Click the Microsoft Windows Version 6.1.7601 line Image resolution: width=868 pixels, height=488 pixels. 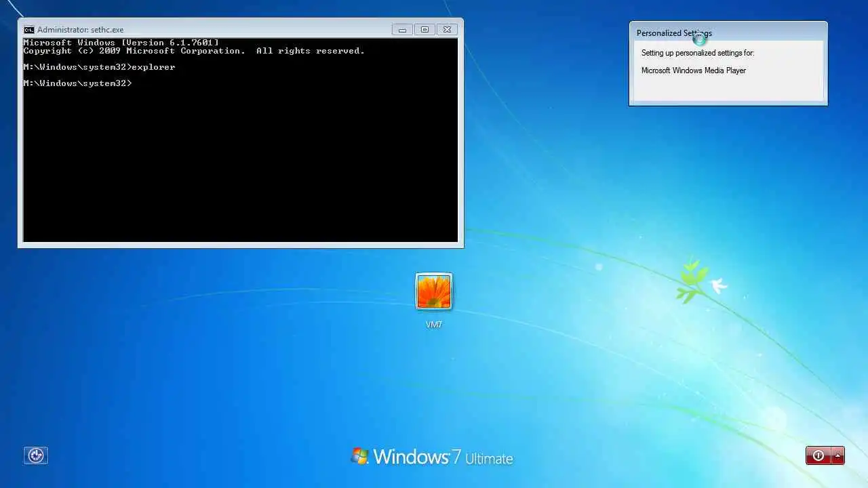(121, 43)
